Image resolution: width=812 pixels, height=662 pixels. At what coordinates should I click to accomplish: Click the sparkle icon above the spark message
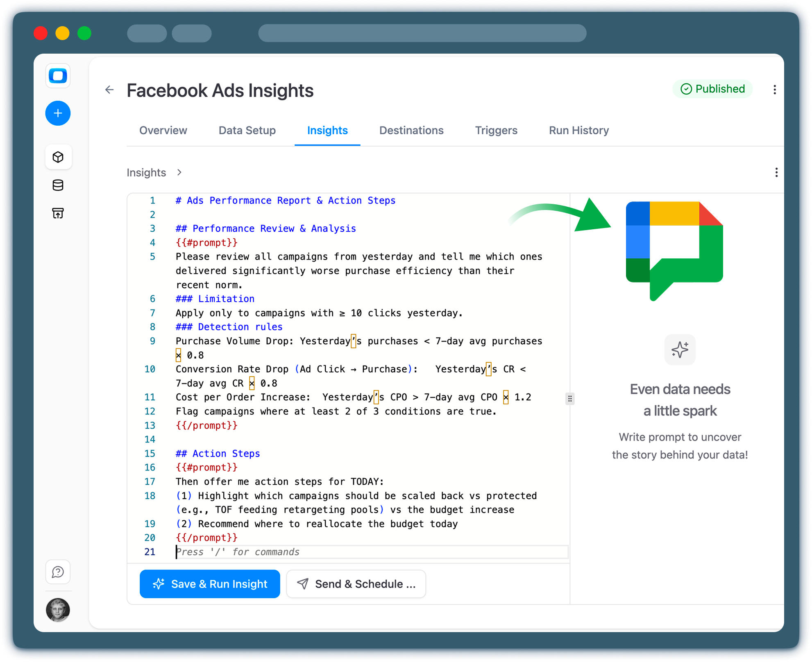pyautogui.click(x=680, y=350)
